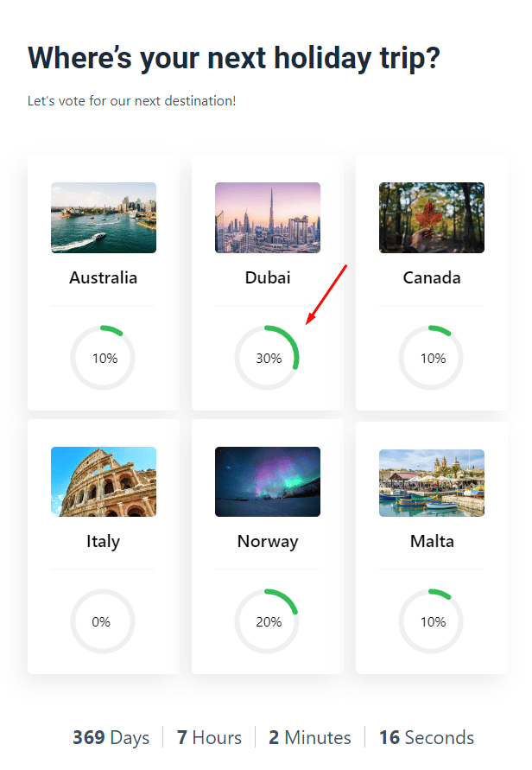532x770 pixels.
Task: Select the Norway northern lights photo
Action: coord(268,481)
